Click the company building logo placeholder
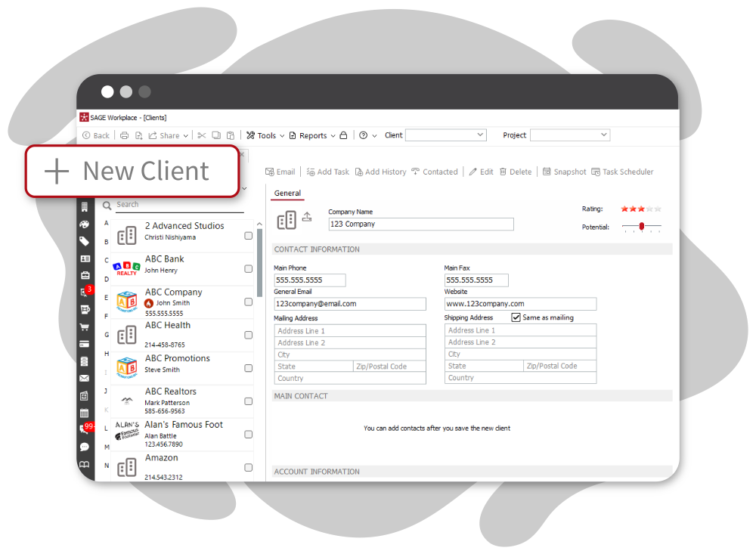The width and height of the screenshot is (756, 554). 287,221
